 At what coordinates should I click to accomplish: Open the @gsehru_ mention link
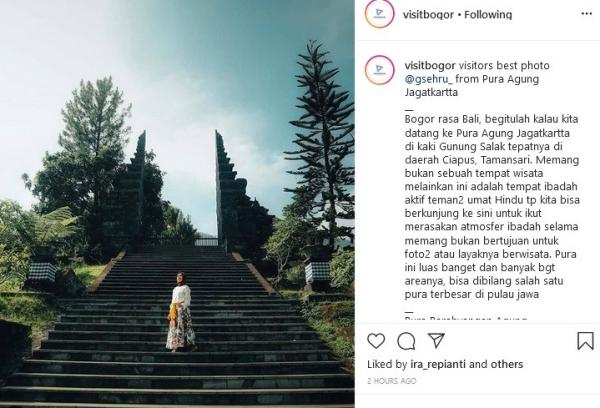tap(428, 79)
